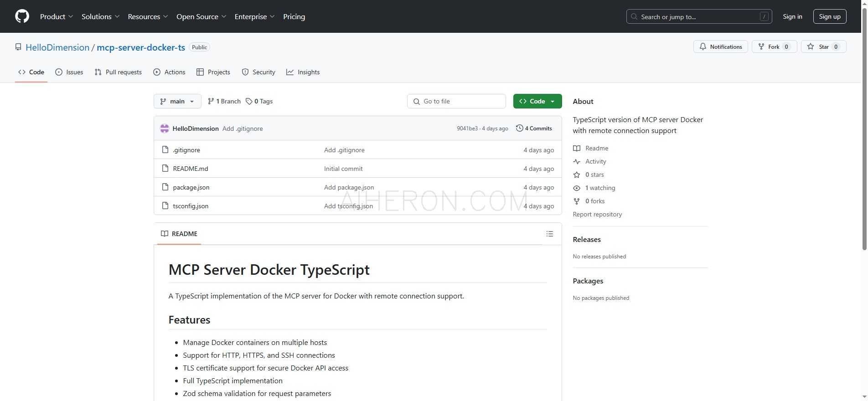868x401 pixels.
Task: Click Report repository link
Action: (597, 214)
